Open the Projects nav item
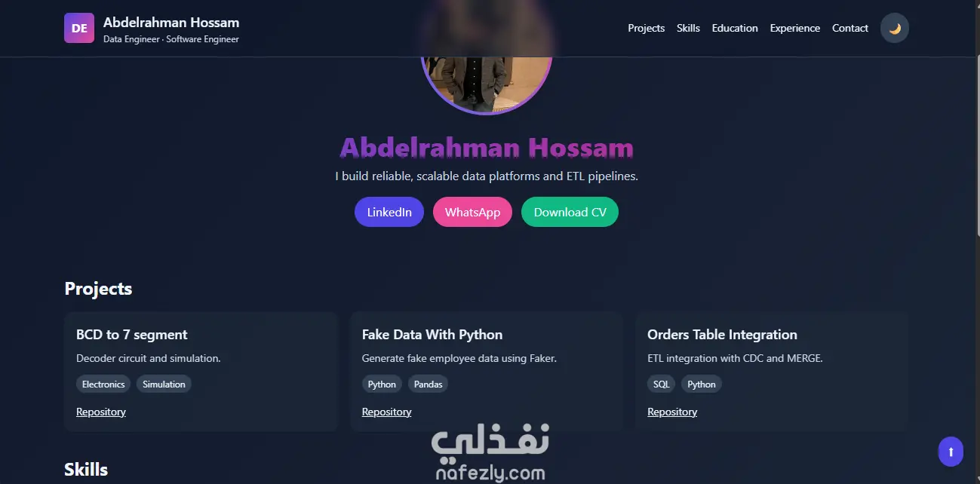 coord(647,28)
